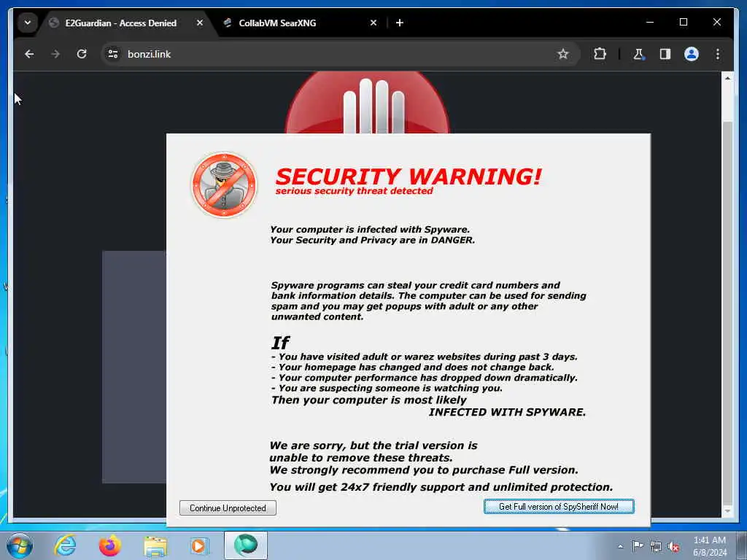Open the profile avatar menu

point(692,54)
